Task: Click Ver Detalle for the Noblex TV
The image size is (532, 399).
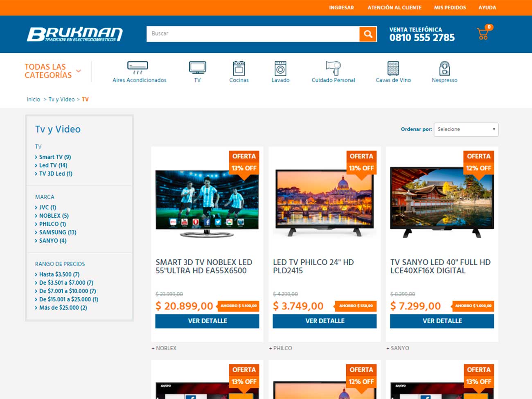Action: pos(207,321)
